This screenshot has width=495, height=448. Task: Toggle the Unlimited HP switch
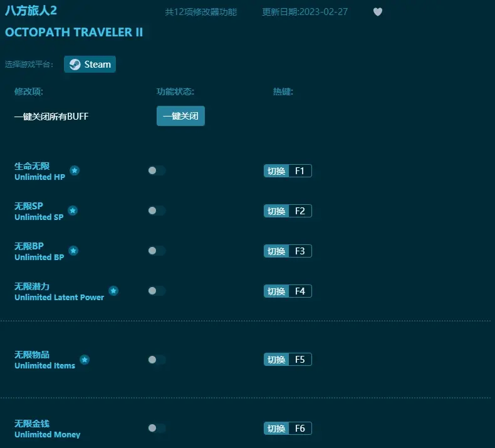click(x=157, y=170)
